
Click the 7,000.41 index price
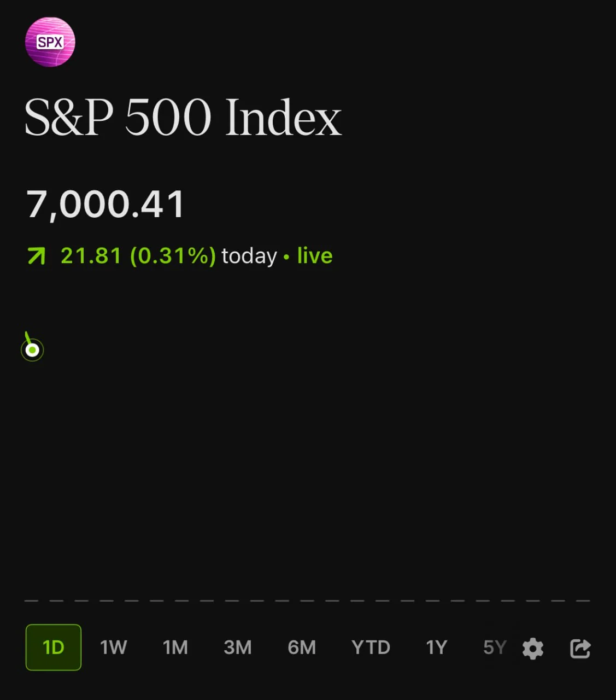point(105,205)
